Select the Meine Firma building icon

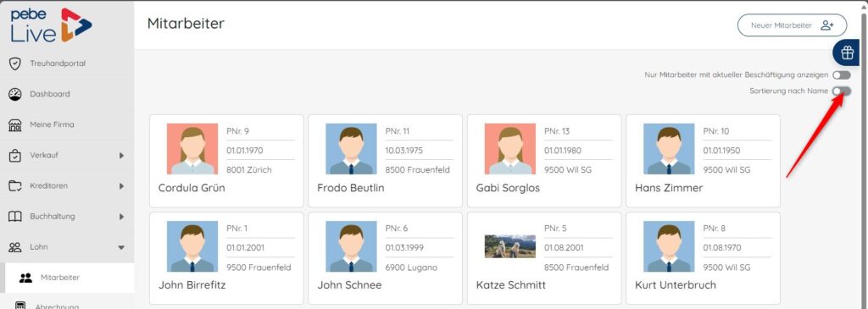[x=15, y=125]
